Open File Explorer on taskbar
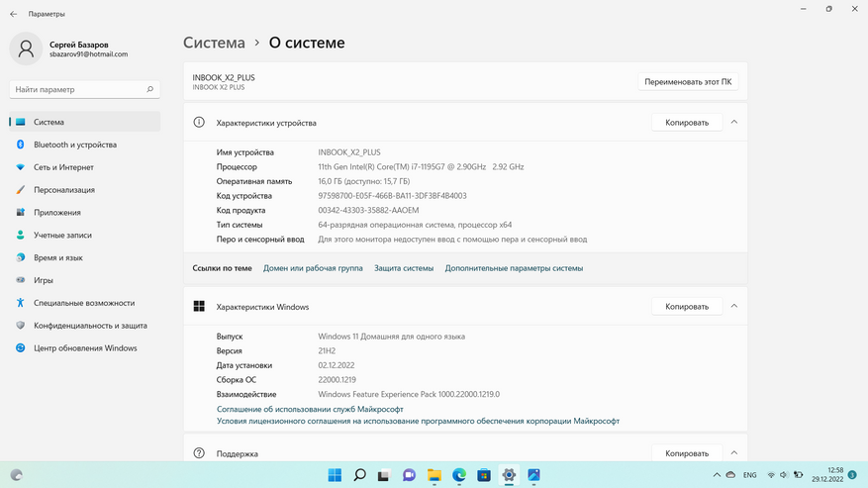The height and width of the screenshot is (488, 868). [434, 475]
